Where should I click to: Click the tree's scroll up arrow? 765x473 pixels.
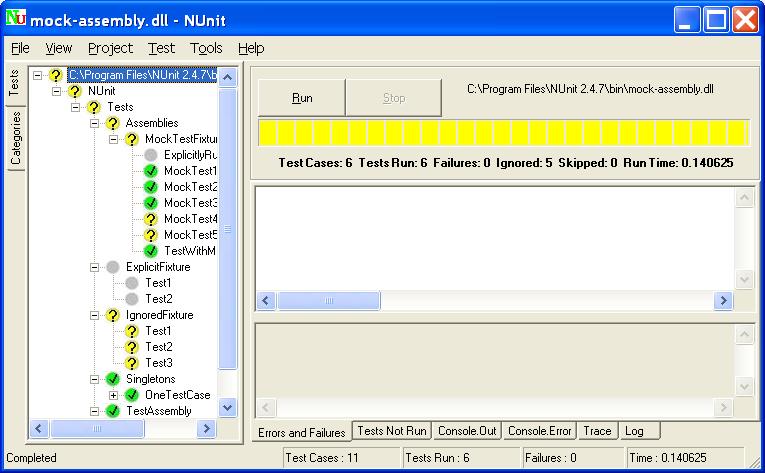(228, 77)
